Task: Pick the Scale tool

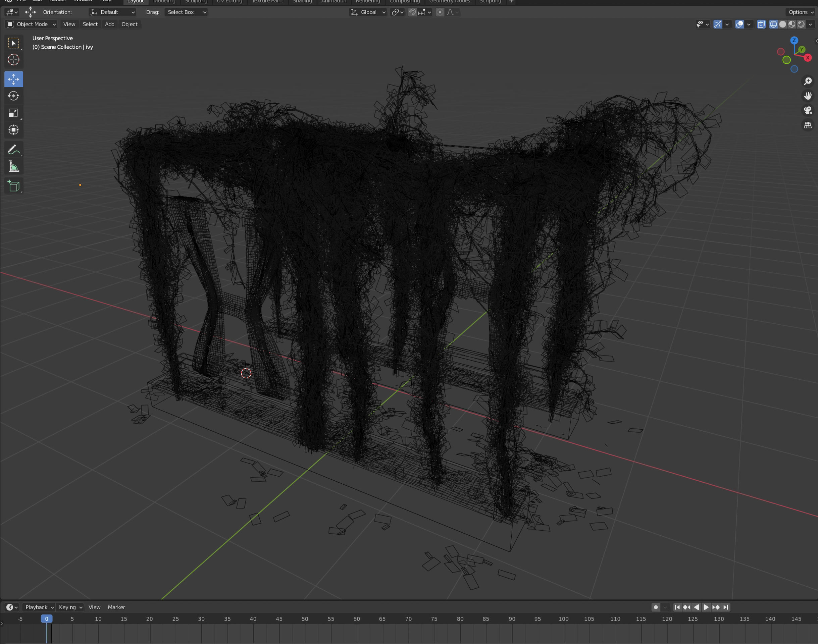Action: pyautogui.click(x=13, y=113)
